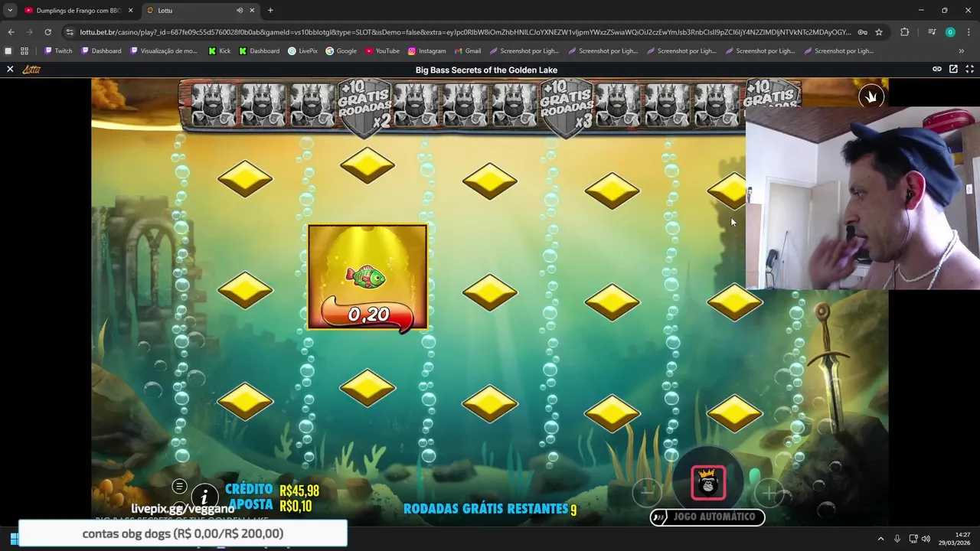
Task: Click the +10 Grátis Rodadas x3 badge
Action: pyautogui.click(x=567, y=108)
